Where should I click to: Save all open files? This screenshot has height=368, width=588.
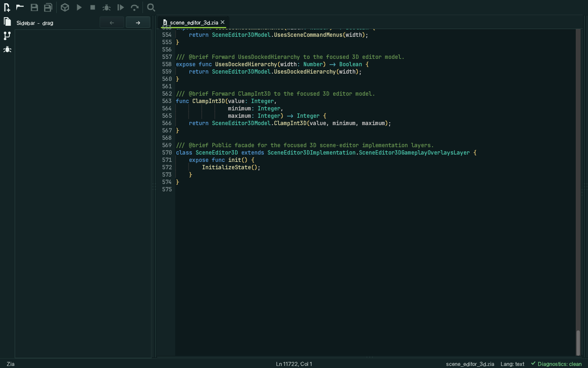coord(48,7)
